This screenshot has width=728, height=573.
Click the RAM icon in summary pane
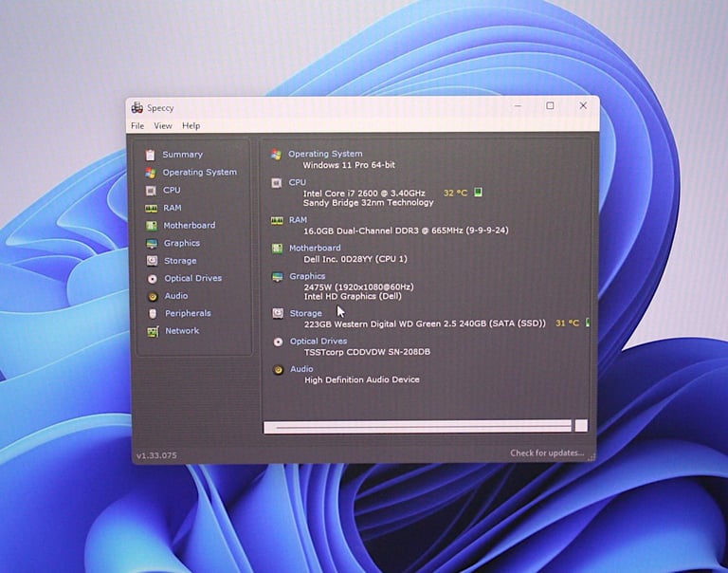coord(277,220)
